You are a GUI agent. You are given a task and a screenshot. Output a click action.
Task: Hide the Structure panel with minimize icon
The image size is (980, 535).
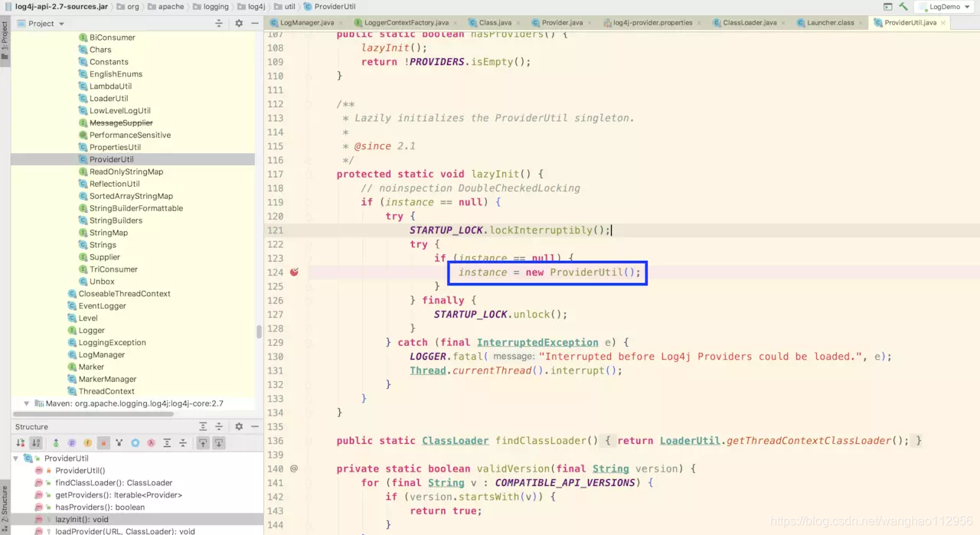pyautogui.click(x=254, y=426)
